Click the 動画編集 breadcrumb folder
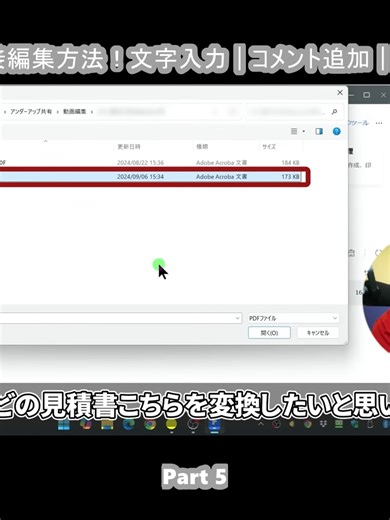Image resolution: width=390 pixels, height=520 pixels. 75,112
